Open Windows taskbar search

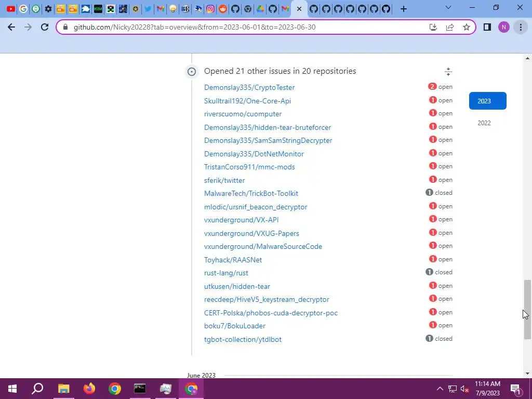pyautogui.click(x=37, y=389)
